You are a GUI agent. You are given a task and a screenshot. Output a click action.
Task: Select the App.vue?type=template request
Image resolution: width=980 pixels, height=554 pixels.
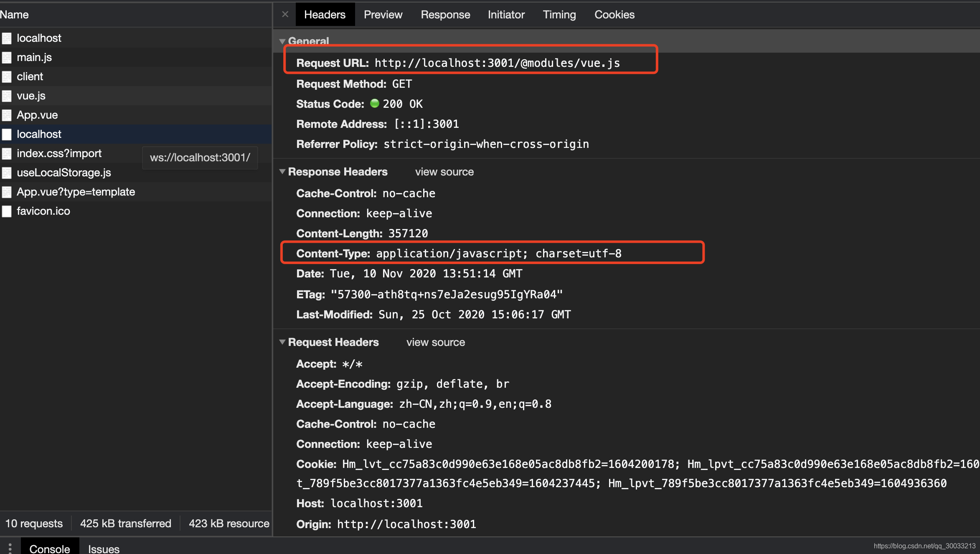coord(76,192)
